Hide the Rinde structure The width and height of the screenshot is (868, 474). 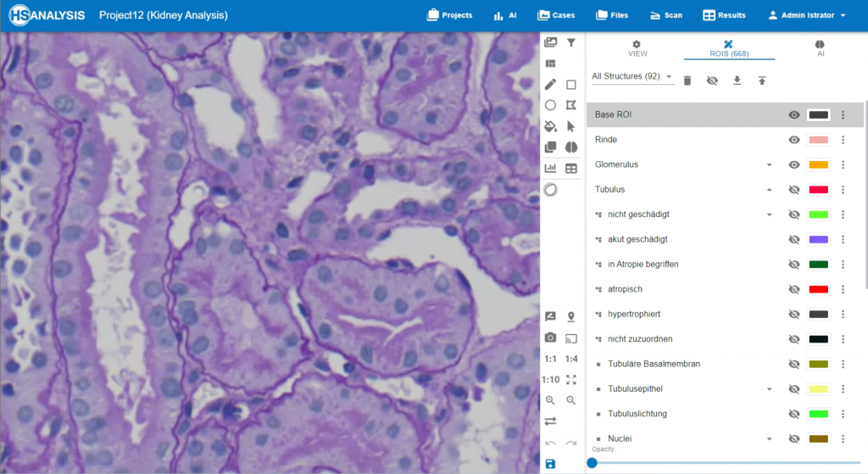click(794, 140)
